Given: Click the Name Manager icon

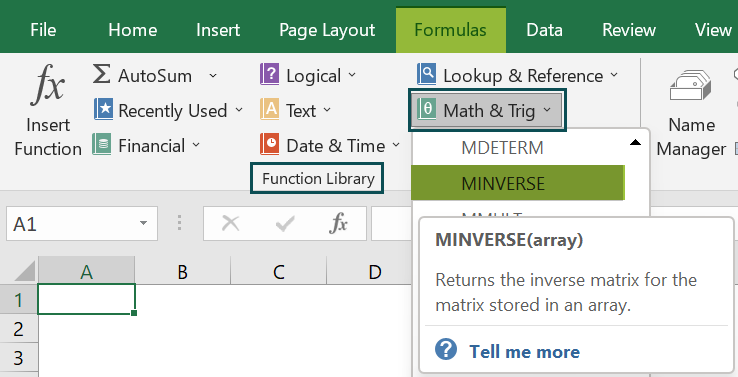Looking at the screenshot, I should pos(691,85).
